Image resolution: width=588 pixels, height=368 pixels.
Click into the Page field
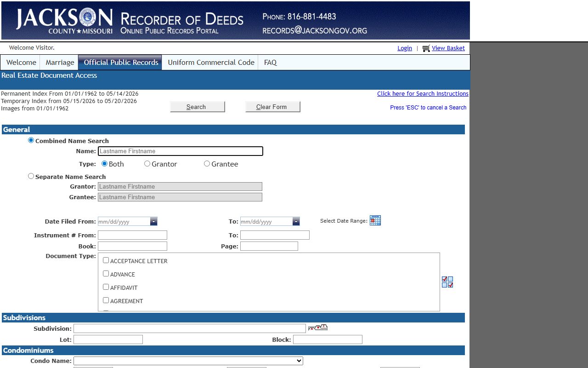[269, 246]
